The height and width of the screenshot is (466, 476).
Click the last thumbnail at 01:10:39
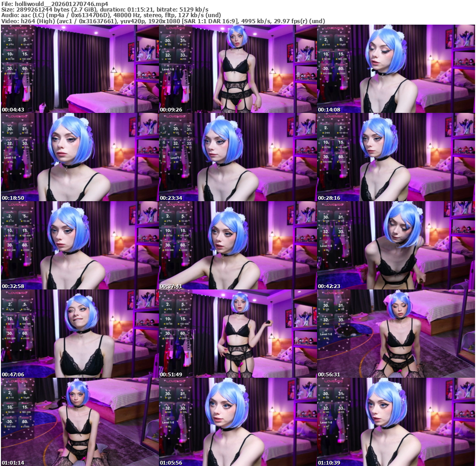(396, 422)
